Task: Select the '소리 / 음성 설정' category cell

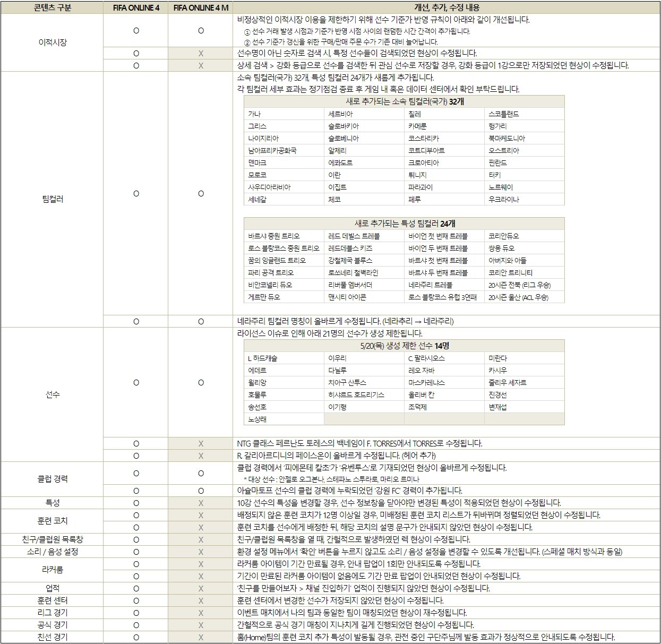Action: [x=53, y=552]
